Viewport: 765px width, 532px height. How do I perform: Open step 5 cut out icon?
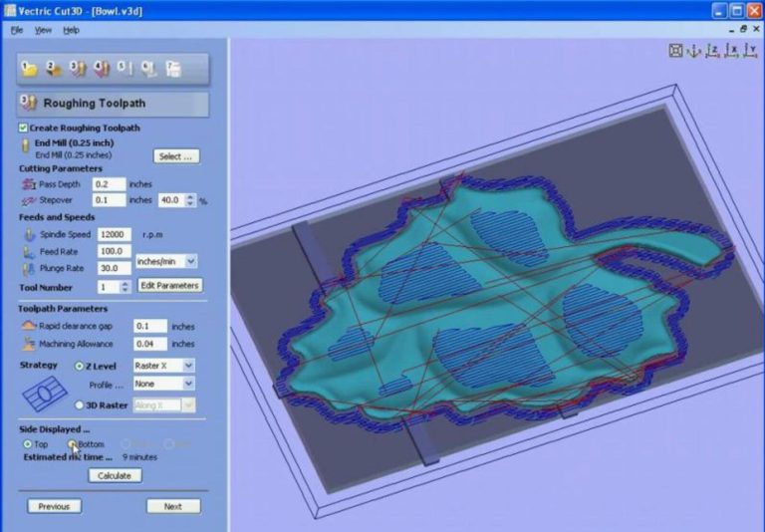125,69
